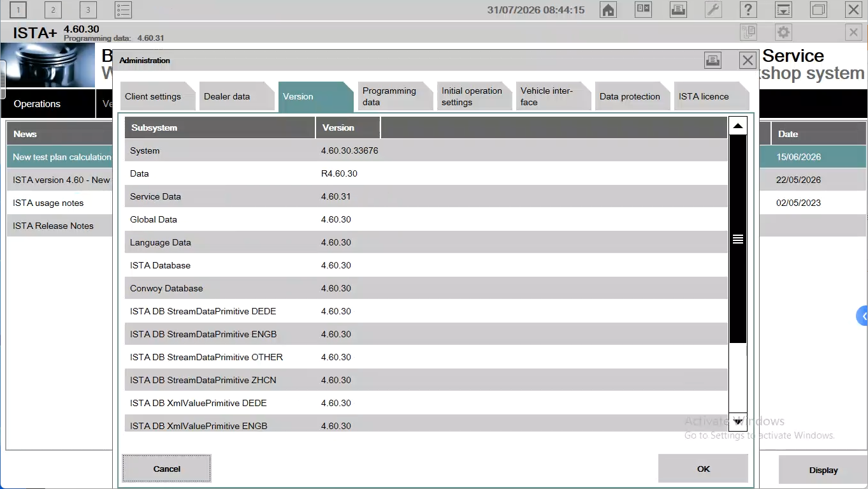This screenshot has width=868, height=489.
Task: Click version value 4.60.31 for Service Data
Action: coord(336,196)
